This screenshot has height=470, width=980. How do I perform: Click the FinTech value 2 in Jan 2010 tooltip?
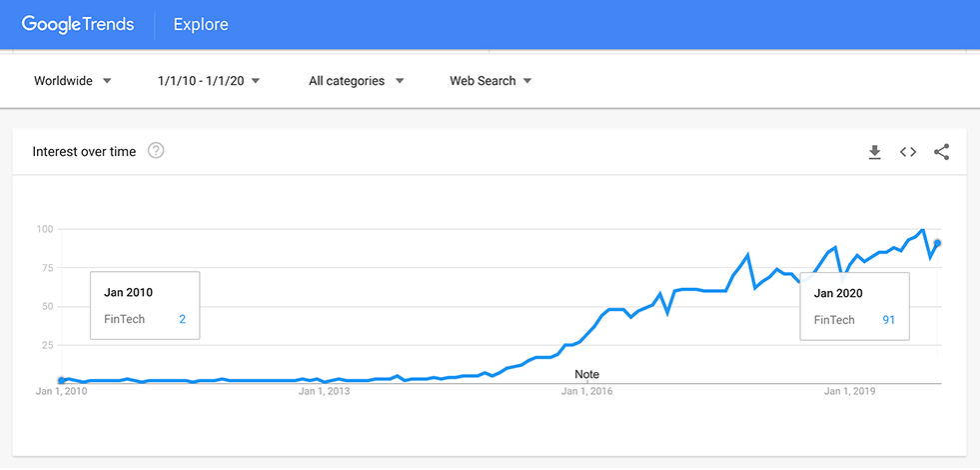pyautogui.click(x=182, y=319)
